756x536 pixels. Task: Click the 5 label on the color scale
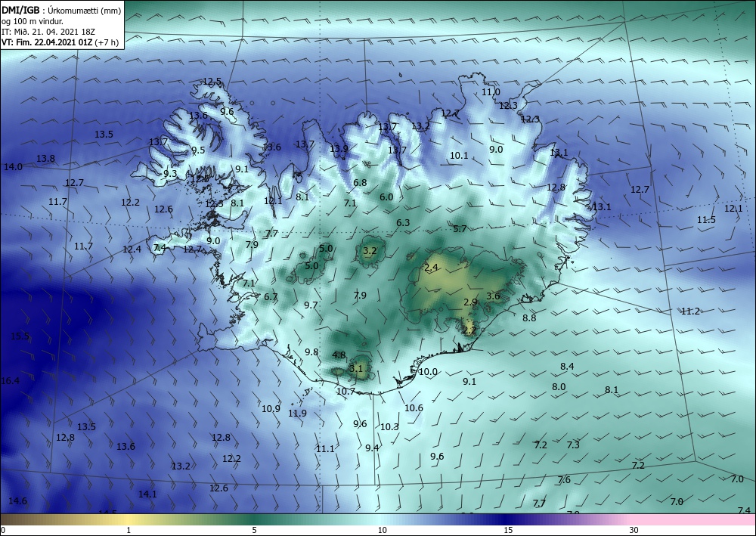[254, 530]
